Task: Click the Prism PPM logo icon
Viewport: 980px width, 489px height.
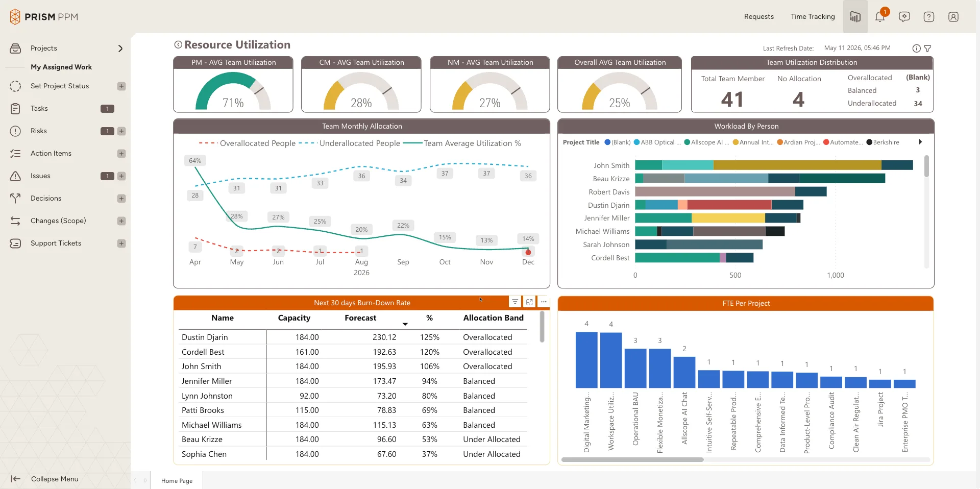Action: click(15, 17)
